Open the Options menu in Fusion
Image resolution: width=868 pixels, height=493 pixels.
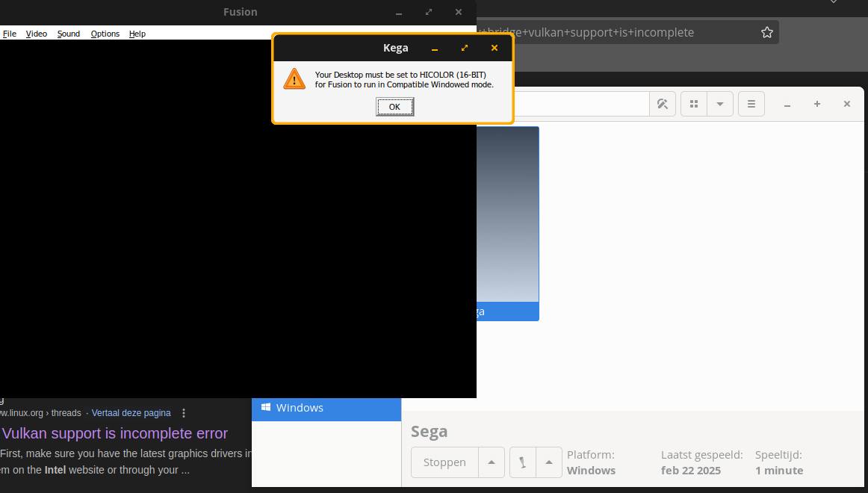(105, 34)
